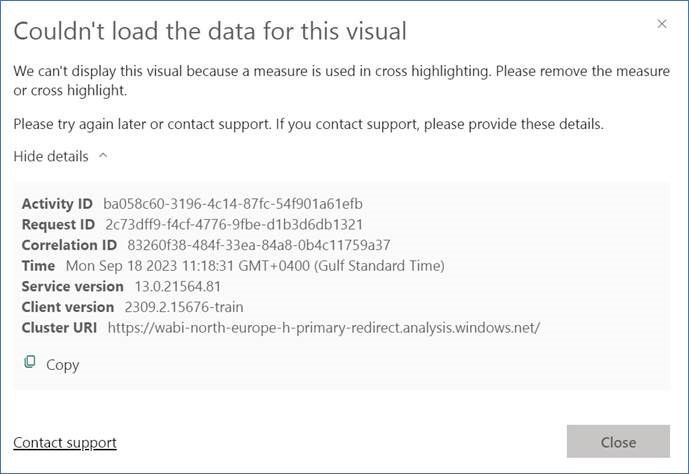Click the Please try again later sentence
The height and width of the screenshot is (474, 689).
308,124
